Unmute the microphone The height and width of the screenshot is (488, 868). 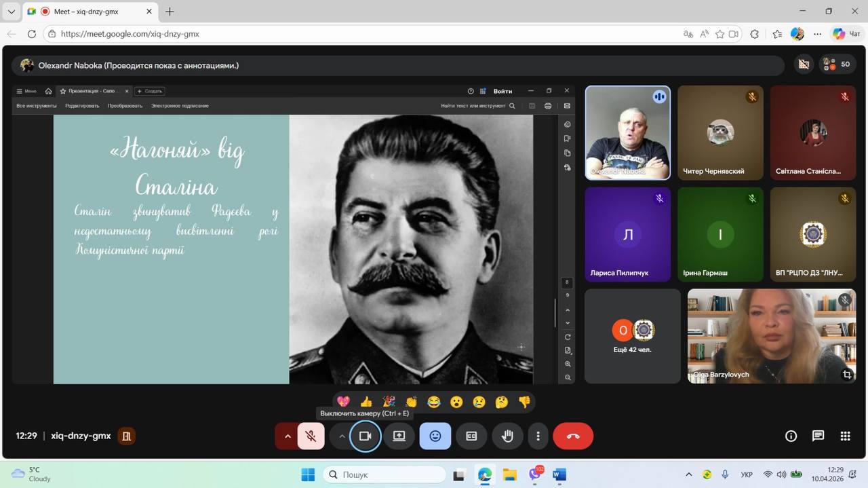[x=311, y=436]
